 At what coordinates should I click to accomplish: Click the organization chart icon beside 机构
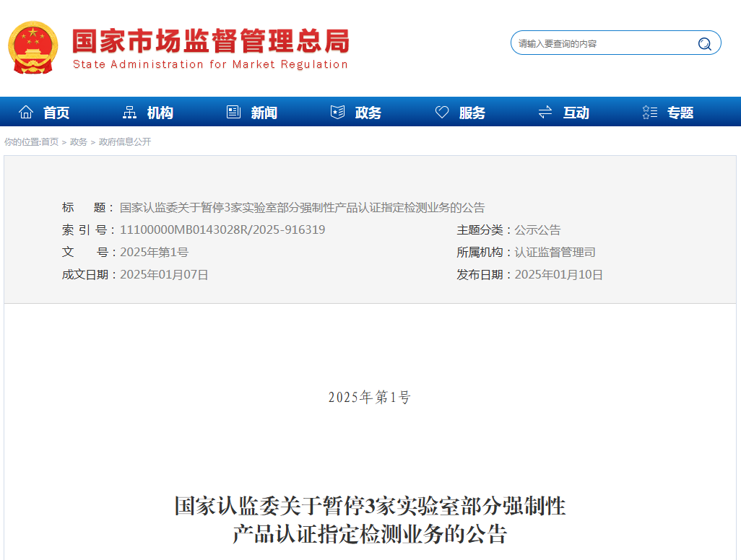coord(129,112)
